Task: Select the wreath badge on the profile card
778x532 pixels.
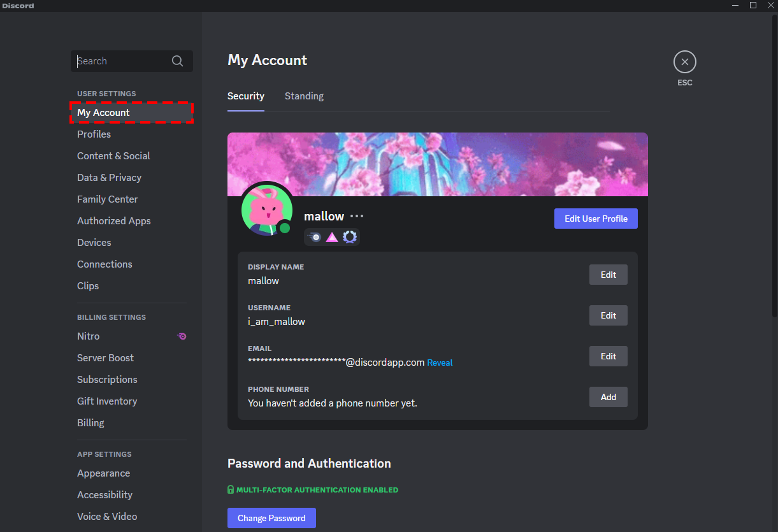Action: [x=349, y=237]
